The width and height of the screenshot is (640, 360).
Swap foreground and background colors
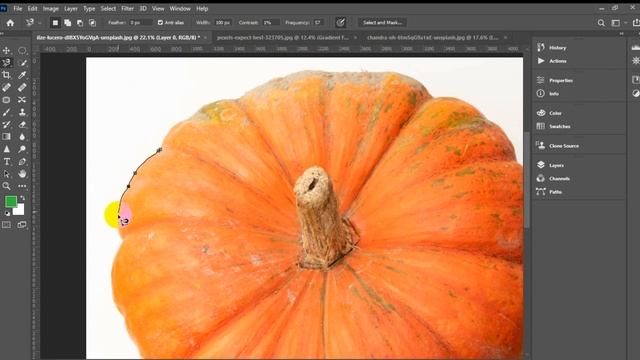[x=22, y=198]
